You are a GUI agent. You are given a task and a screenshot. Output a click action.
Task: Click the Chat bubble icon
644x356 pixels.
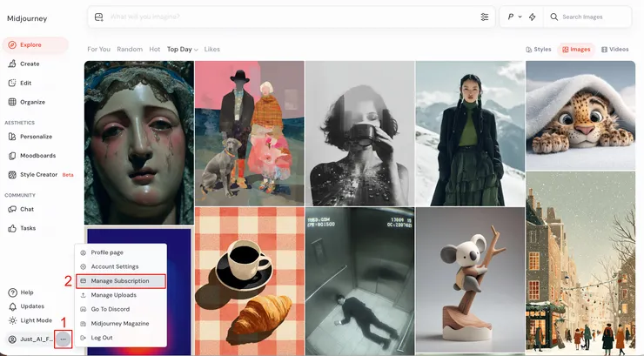tap(12, 209)
